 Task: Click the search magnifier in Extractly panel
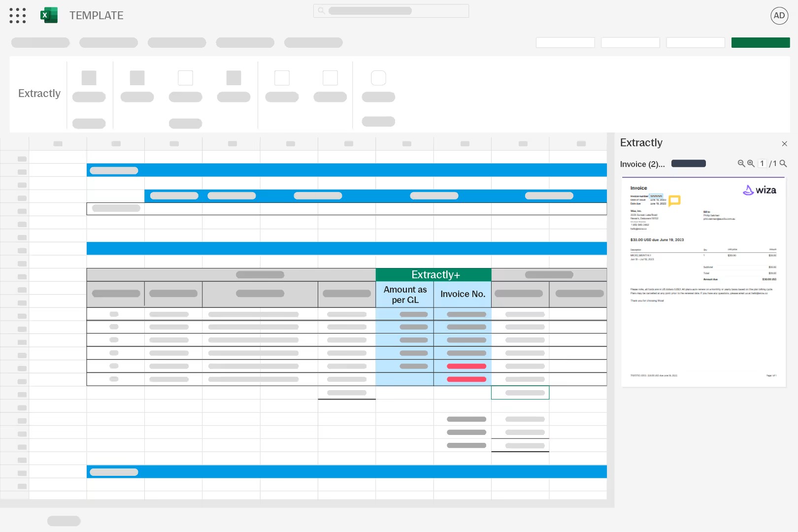coord(783,164)
